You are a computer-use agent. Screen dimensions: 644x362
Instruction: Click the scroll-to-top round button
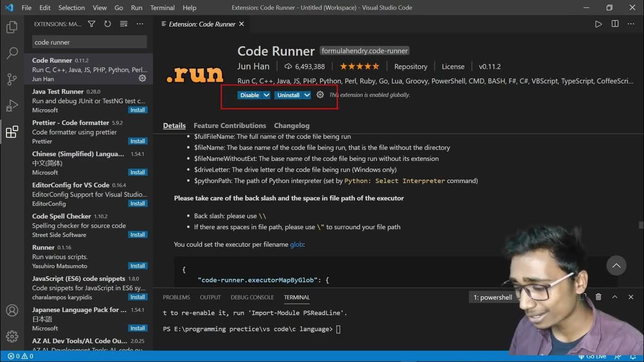tap(616, 265)
